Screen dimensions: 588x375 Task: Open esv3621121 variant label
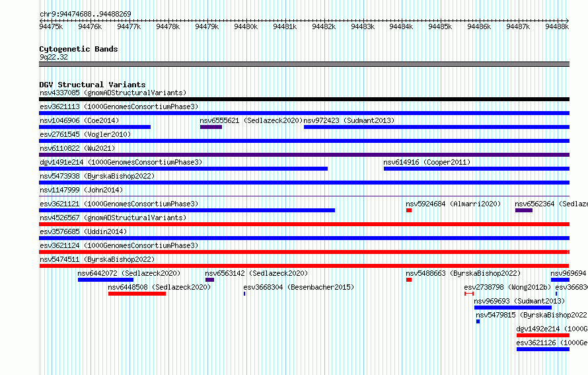tap(119, 204)
